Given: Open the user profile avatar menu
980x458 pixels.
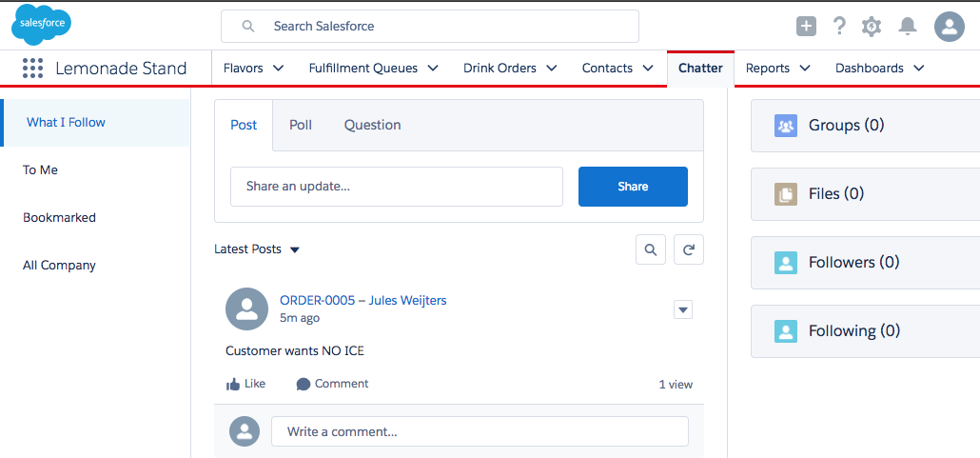Looking at the screenshot, I should (x=949, y=27).
